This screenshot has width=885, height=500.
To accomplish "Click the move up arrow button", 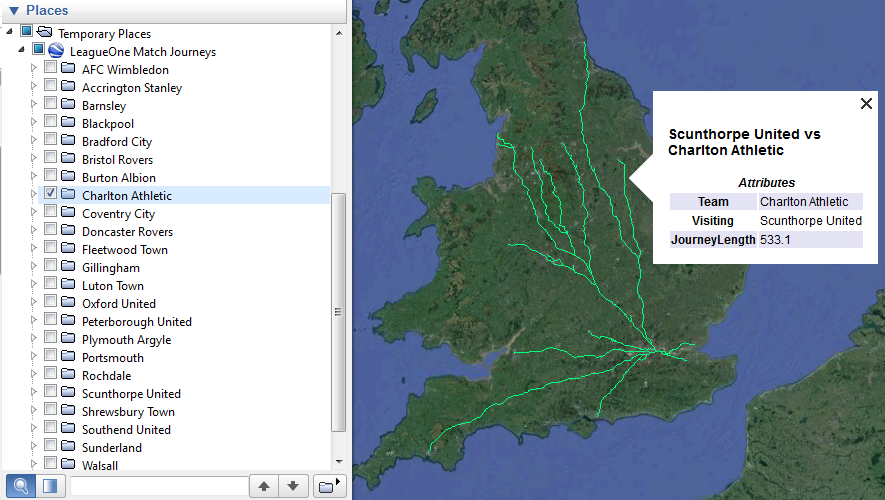I will (264, 486).
